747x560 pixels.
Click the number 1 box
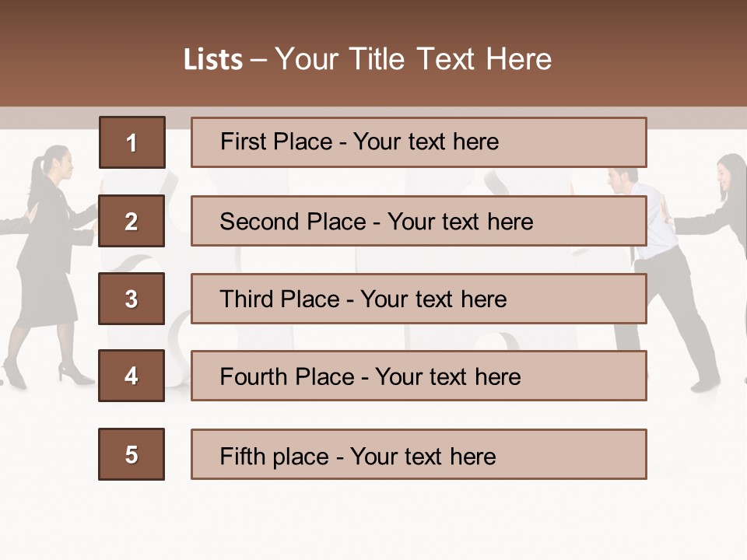[x=132, y=142]
